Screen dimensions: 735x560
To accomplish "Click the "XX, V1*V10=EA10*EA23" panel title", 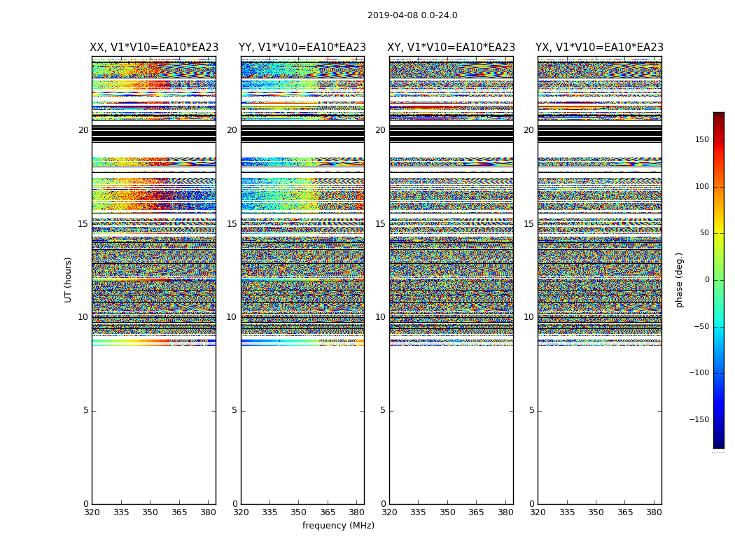I will 154,48.
